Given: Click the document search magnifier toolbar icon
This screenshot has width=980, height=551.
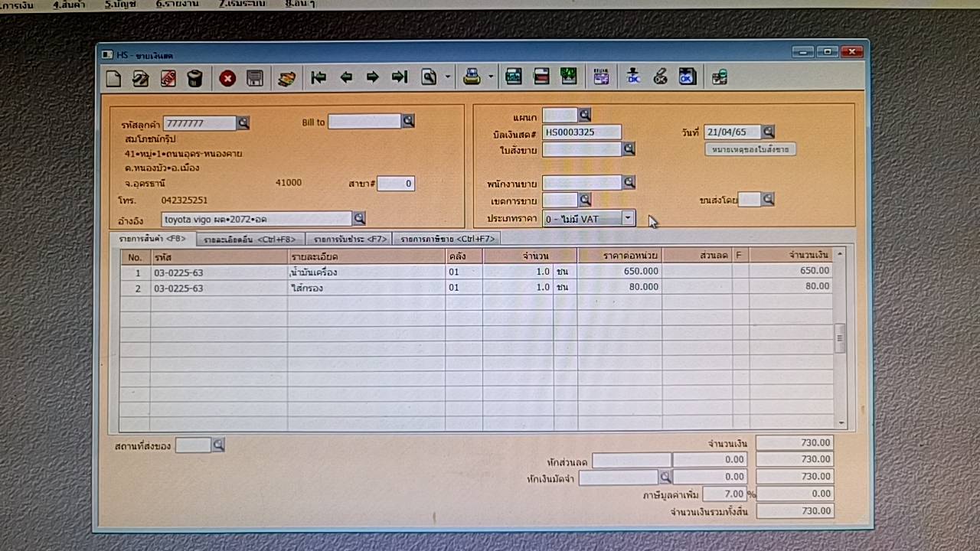Looking at the screenshot, I should [x=429, y=77].
